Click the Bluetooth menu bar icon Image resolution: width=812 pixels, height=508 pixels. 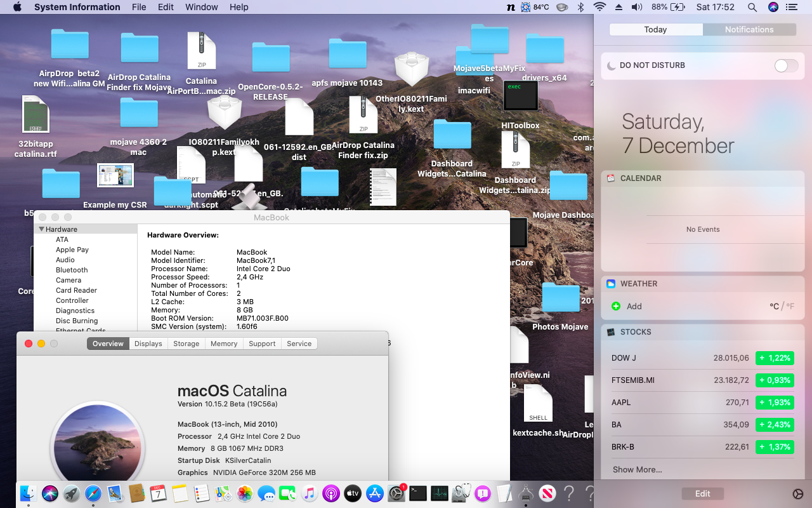pyautogui.click(x=580, y=7)
